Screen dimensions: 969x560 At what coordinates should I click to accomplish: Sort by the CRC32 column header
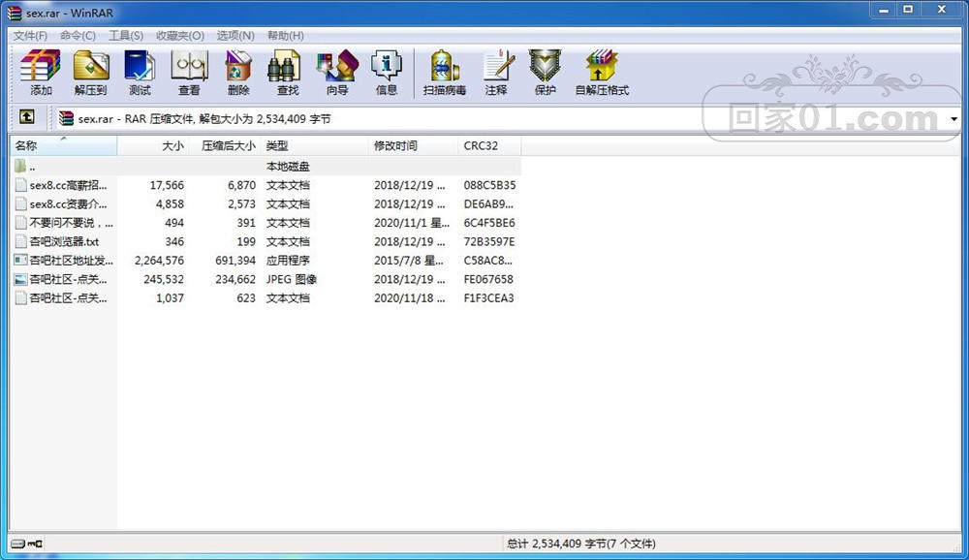tap(489, 146)
